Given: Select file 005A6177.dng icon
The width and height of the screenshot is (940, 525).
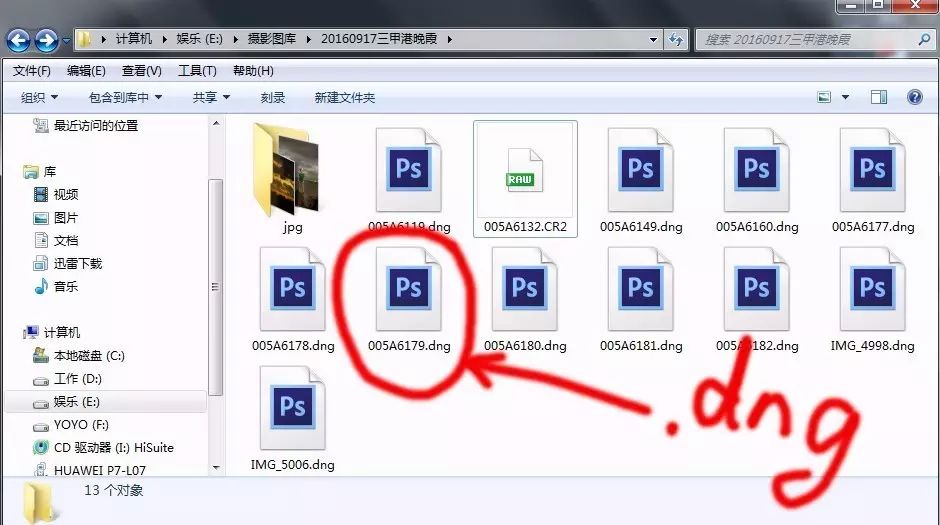Looking at the screenshot, I should [x=873, y=171].
